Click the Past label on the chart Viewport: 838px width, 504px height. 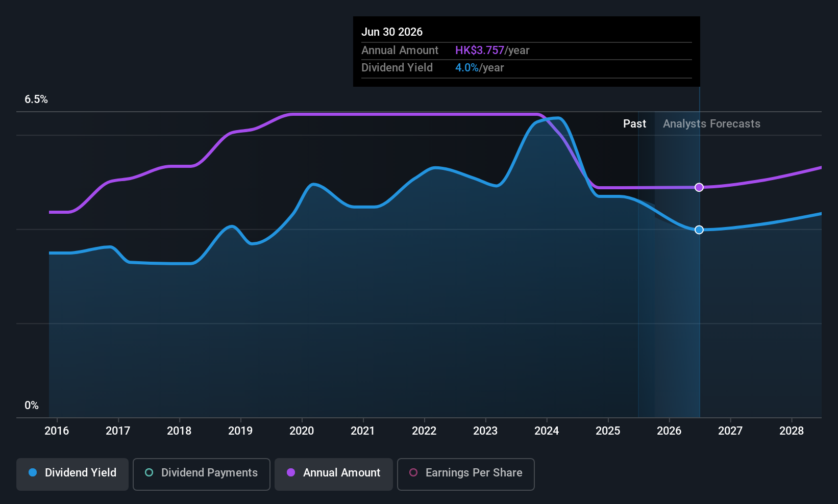coord(634,124)
